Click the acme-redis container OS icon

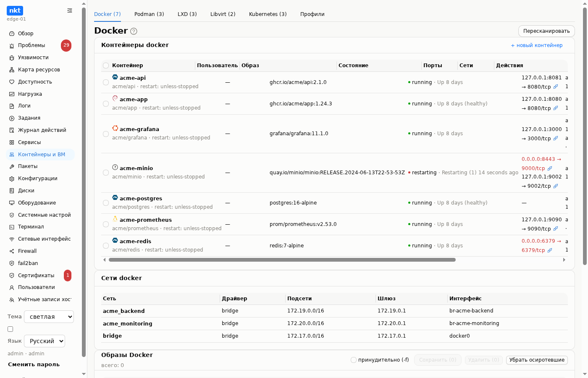coord(115,240)
